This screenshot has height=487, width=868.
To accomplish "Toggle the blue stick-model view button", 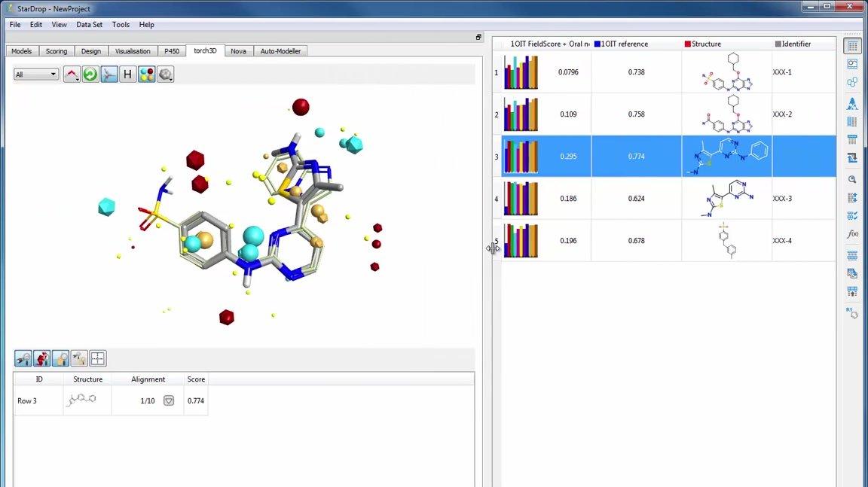I will pos(109,75).
